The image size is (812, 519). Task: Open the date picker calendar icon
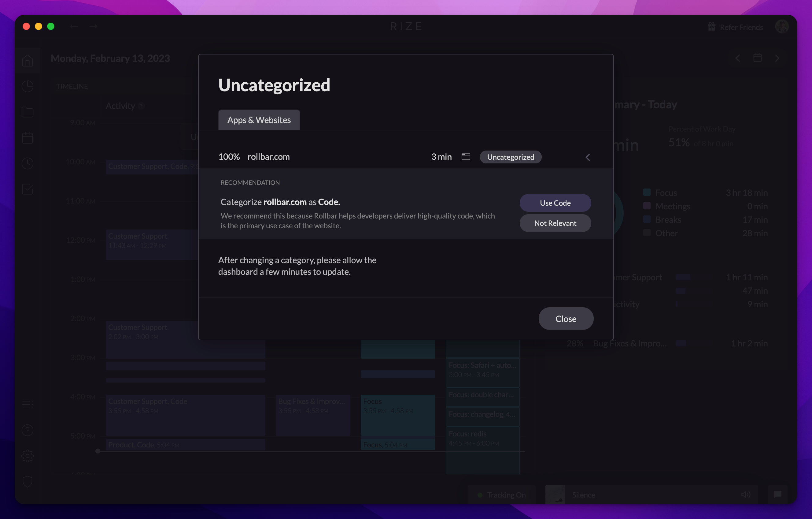point(757,58)
